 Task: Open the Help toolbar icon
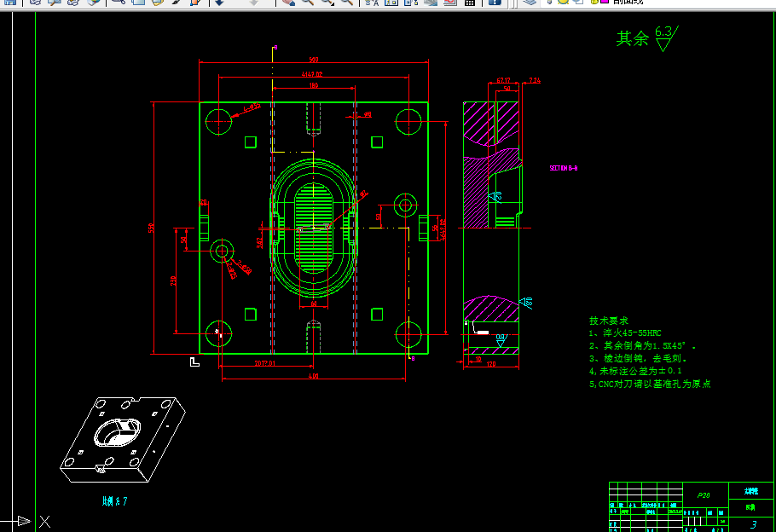[495, 2]
